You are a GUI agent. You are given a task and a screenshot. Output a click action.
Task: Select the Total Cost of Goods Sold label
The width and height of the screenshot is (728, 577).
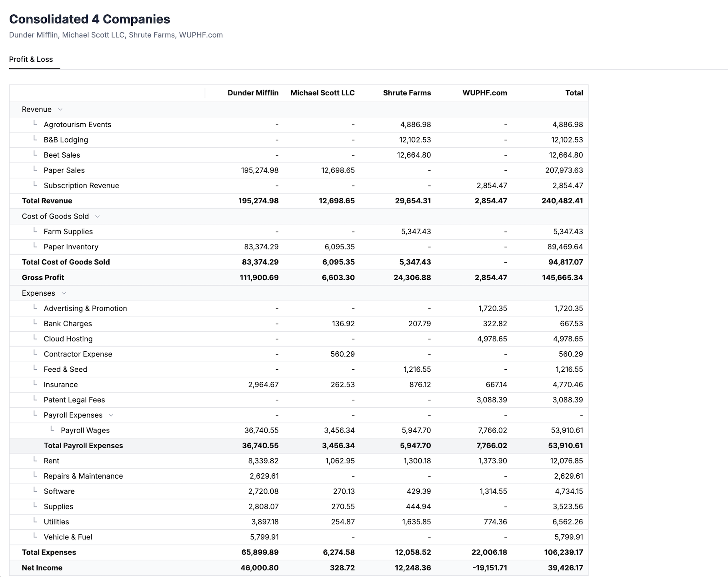66,262
